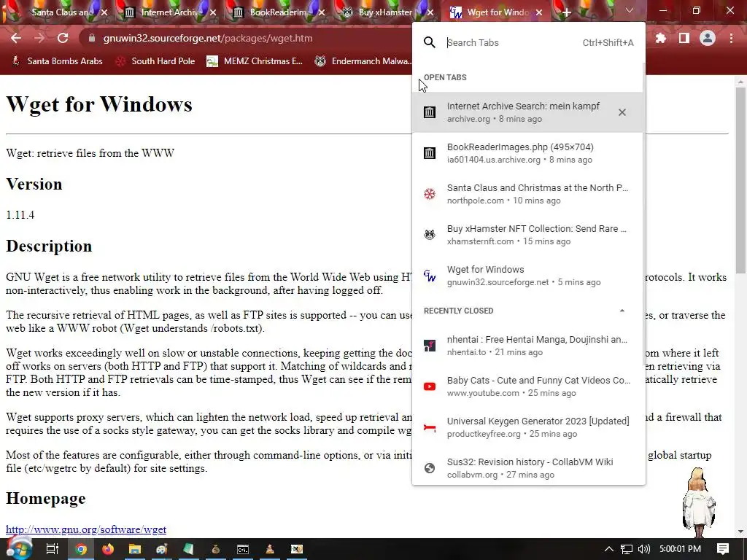Screen dimensions: 747x560
Task: Go forward to the next page
Action: [x=39, y=38]
